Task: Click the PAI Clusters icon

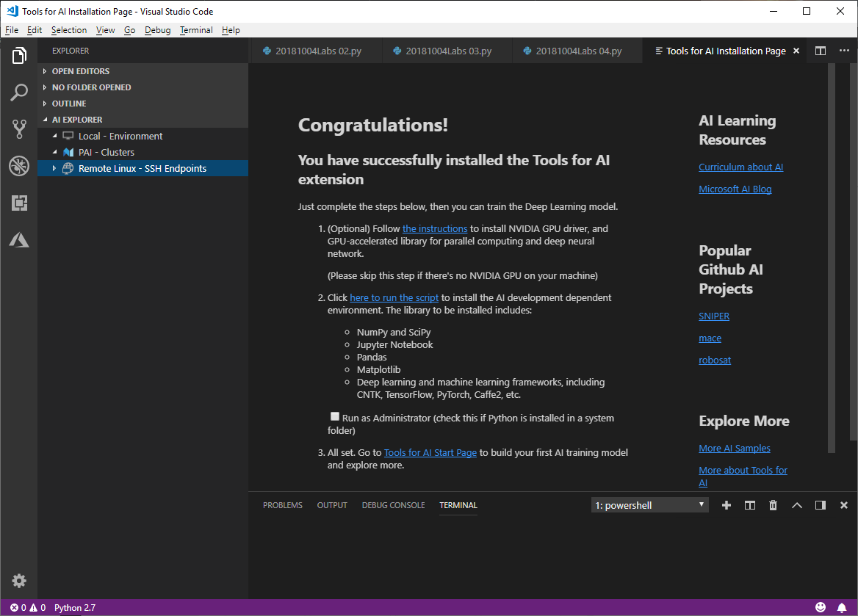Action: coord(68,152)
